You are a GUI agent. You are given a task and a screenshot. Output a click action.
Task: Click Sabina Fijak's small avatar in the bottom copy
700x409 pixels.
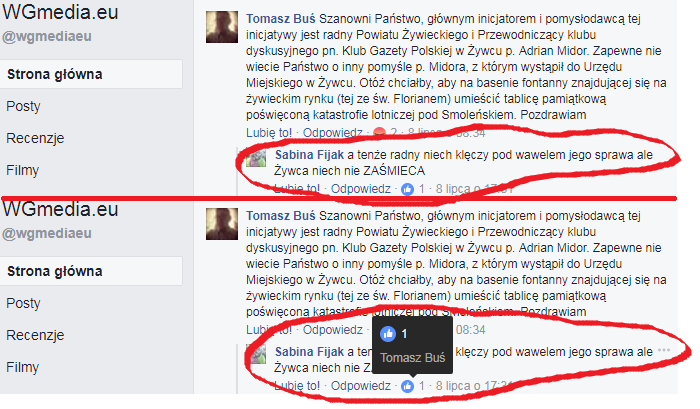pyautogui.click(x=257, y=355)
